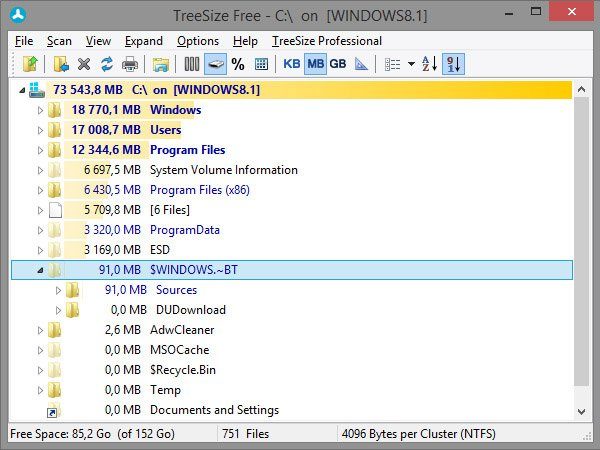Click the Windows folder icon

pyautogui.click(x=54, y=110)
